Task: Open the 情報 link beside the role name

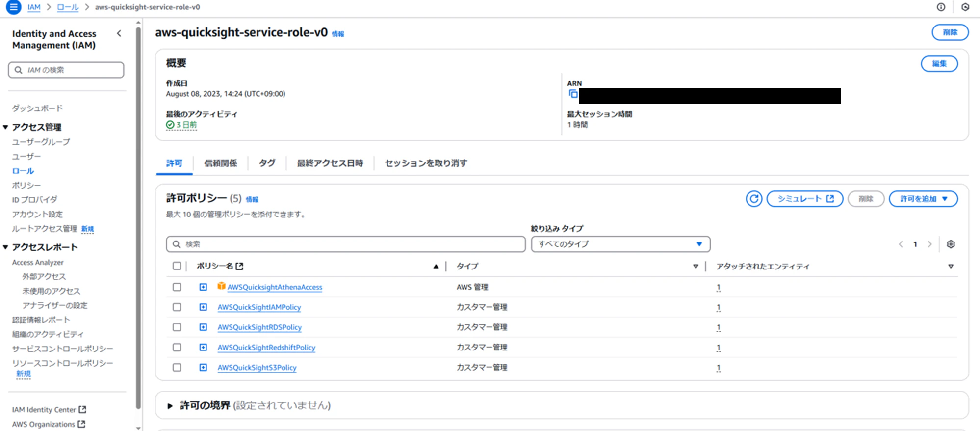Action: tap(338, 34)
